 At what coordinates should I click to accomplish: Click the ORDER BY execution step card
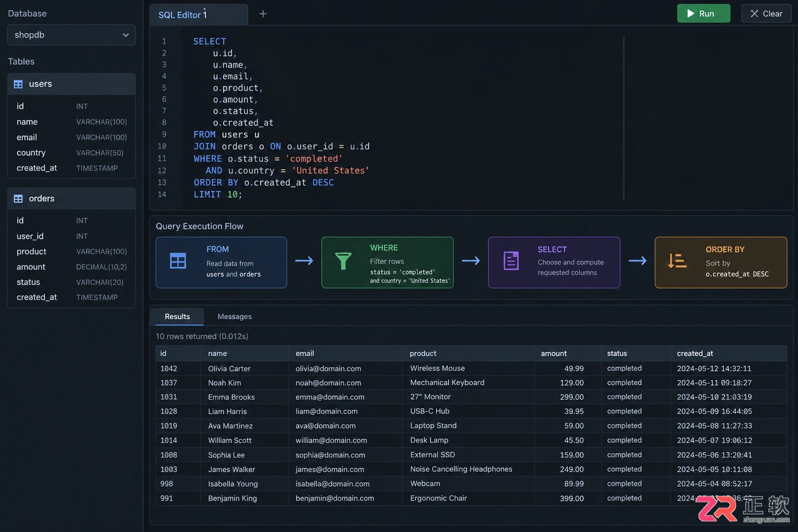[x=721, y=263]
